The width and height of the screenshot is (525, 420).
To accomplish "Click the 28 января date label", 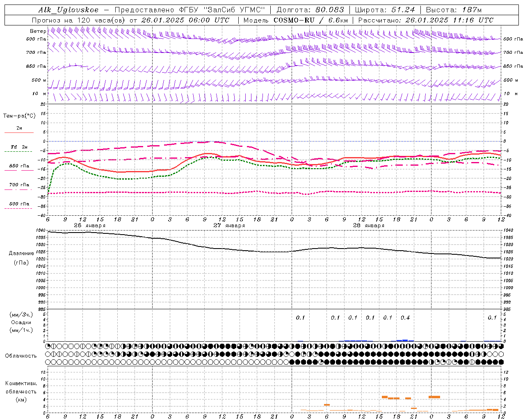I will 368,226.
